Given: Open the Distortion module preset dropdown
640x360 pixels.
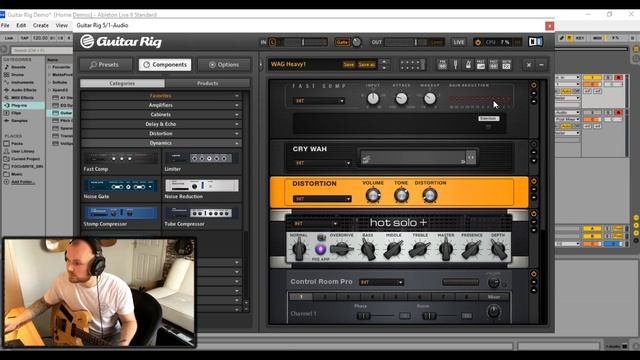Looking at the screenshot, I should [322, 199].
